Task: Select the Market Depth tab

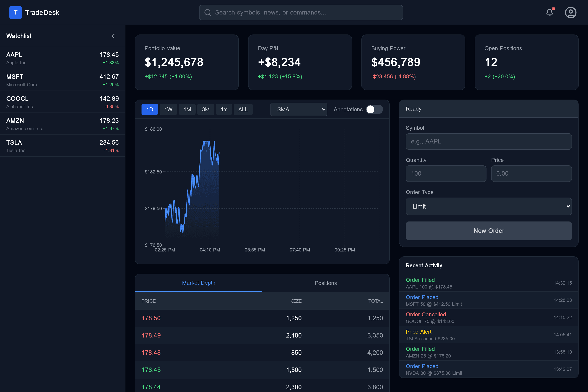Action: point(199,283)
